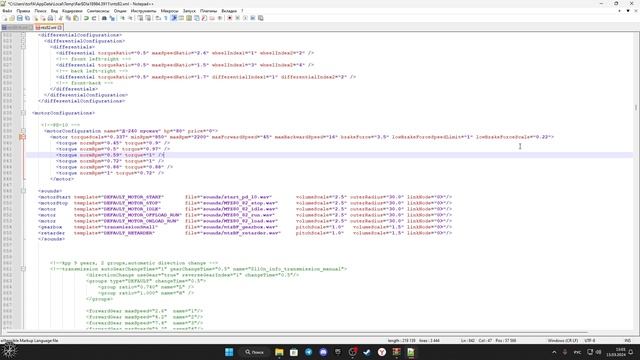
Task: Collapse the differentialConfigurations fold marker
Action: coord(23,35)
